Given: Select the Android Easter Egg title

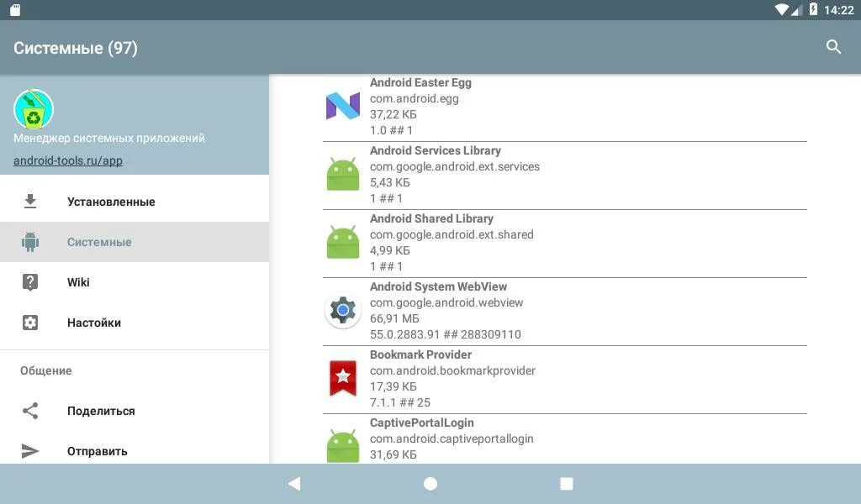Looking at the screenshot, I should (420, 82).
